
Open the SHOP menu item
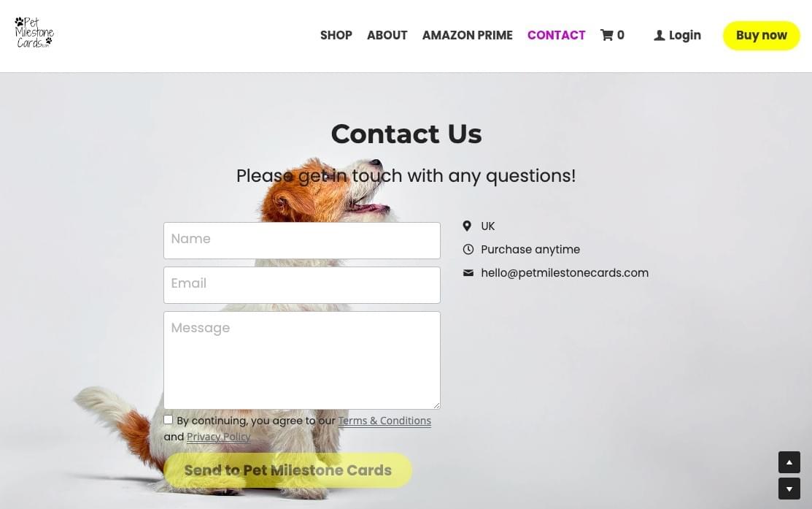336,35
